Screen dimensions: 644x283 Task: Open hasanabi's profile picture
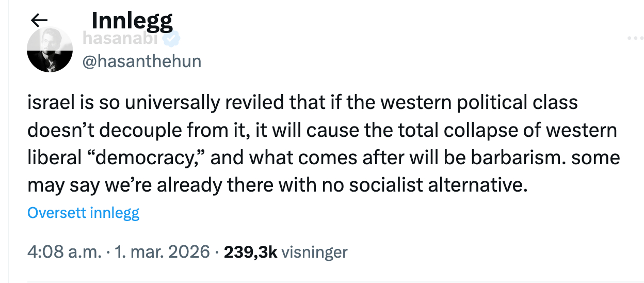pyautogui.click(x=49, y=51)
